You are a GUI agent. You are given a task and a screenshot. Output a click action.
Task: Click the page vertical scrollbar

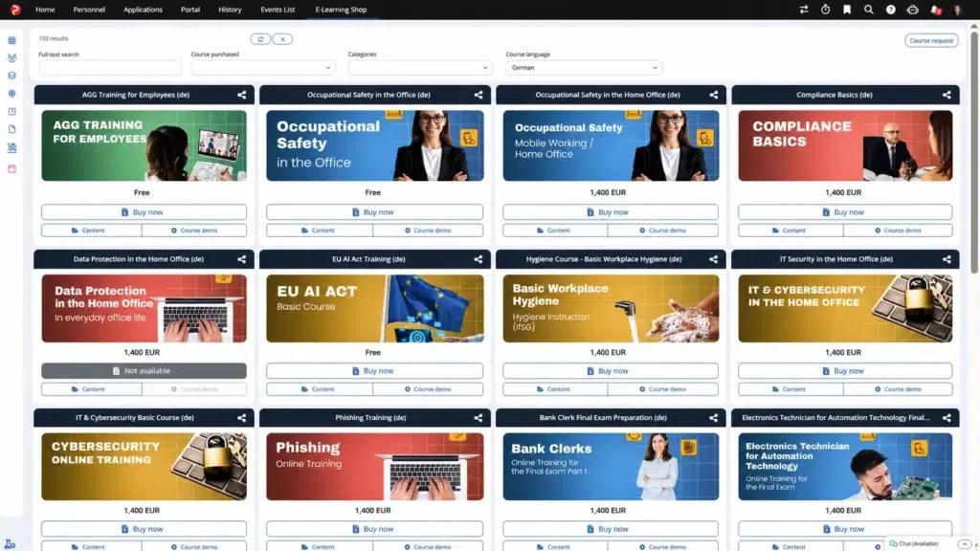(973, 150)
